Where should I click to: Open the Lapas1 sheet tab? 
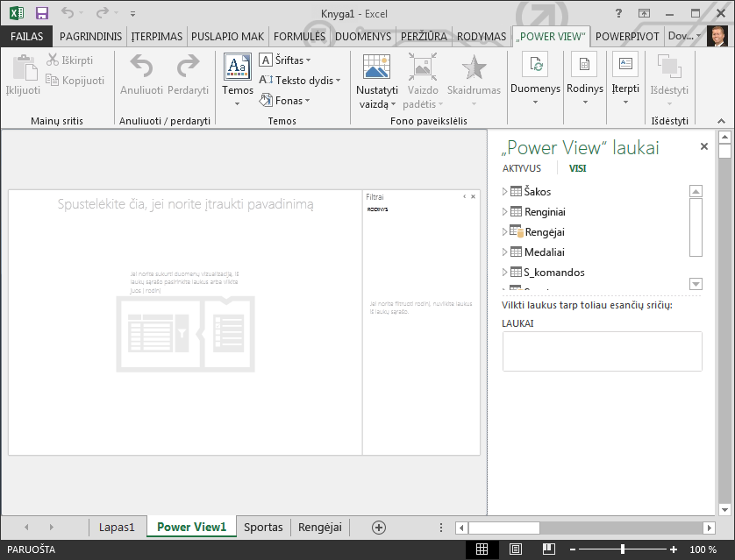pos(117,528)
